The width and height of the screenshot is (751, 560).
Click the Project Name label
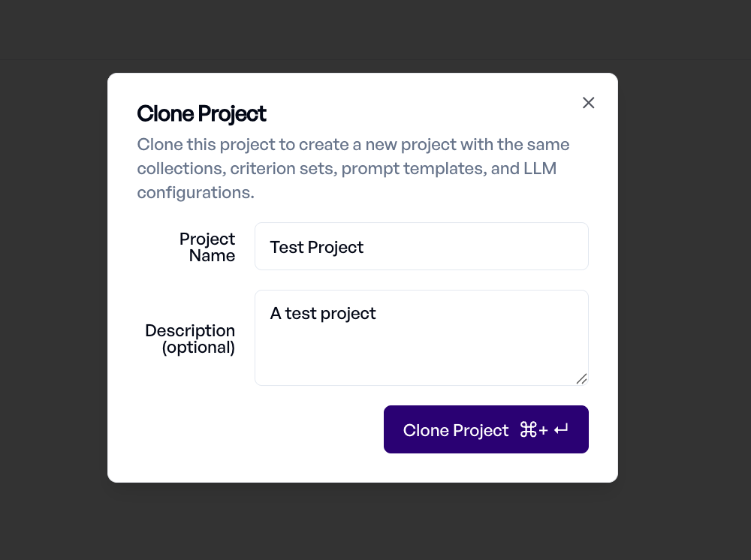pos(207,247)
